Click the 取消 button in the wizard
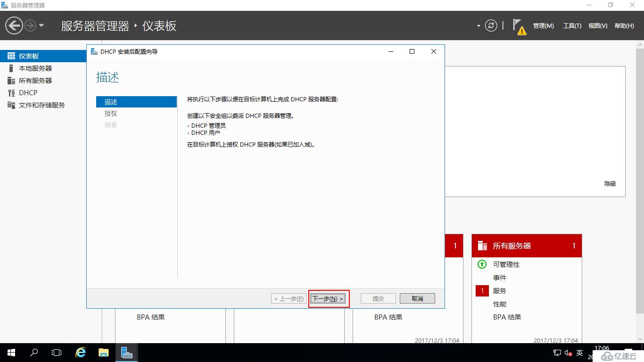 [x=417, y=298]
